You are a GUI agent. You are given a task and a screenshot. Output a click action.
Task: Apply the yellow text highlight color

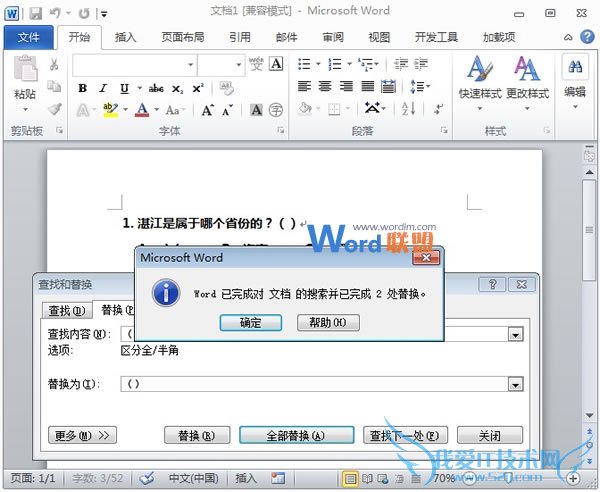(111, 110)
